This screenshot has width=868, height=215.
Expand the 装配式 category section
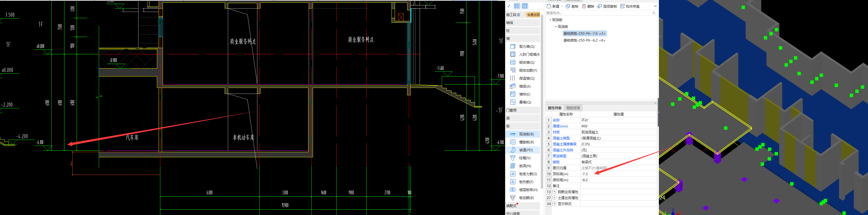[523, 206]
